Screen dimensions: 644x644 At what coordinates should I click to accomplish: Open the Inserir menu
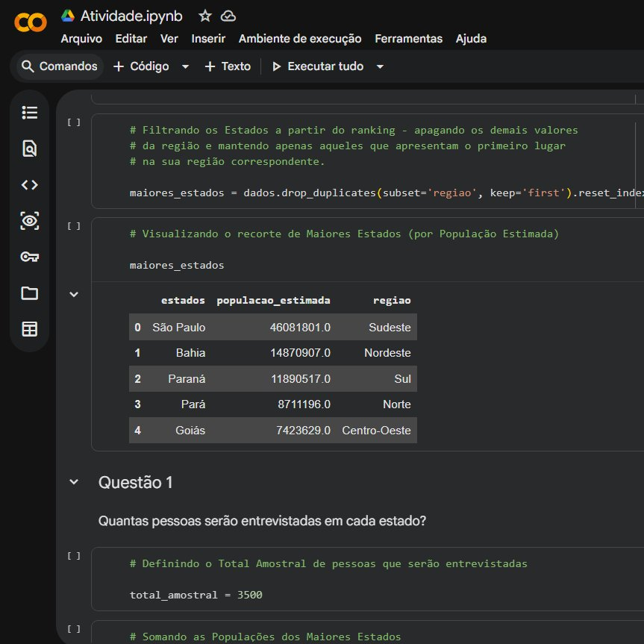208,39
